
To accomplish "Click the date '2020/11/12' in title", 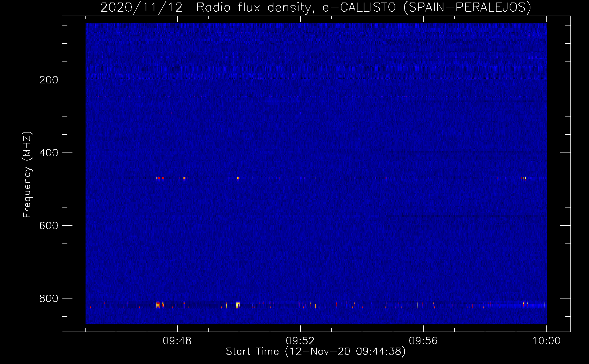I will point(141,7).
